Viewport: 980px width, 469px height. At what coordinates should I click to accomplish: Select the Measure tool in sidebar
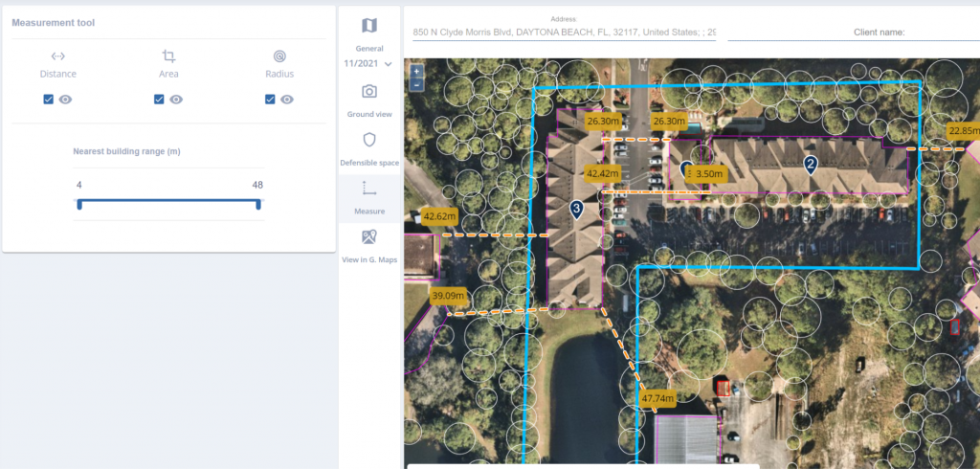pos(369,197)
